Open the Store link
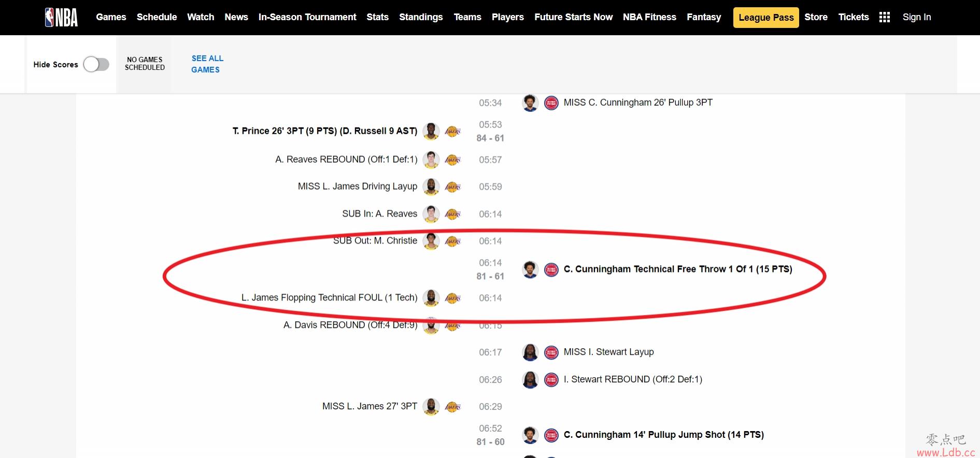 pos(816,17)
